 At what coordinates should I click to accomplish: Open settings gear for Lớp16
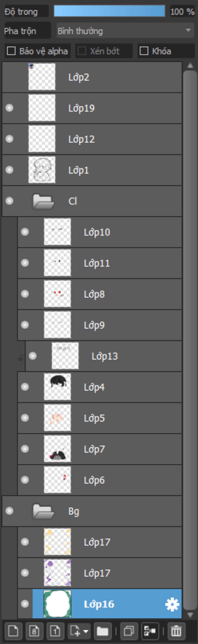coord(172,604)
